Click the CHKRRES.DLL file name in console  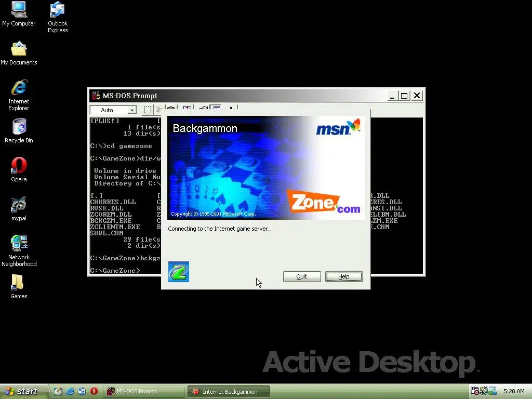click(113, 202)
